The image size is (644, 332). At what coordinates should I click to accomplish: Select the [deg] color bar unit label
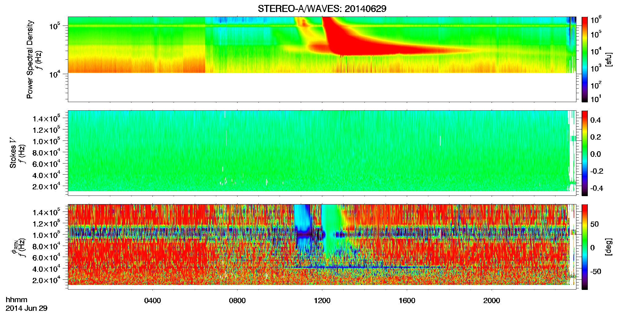click(x=608, y=247)
